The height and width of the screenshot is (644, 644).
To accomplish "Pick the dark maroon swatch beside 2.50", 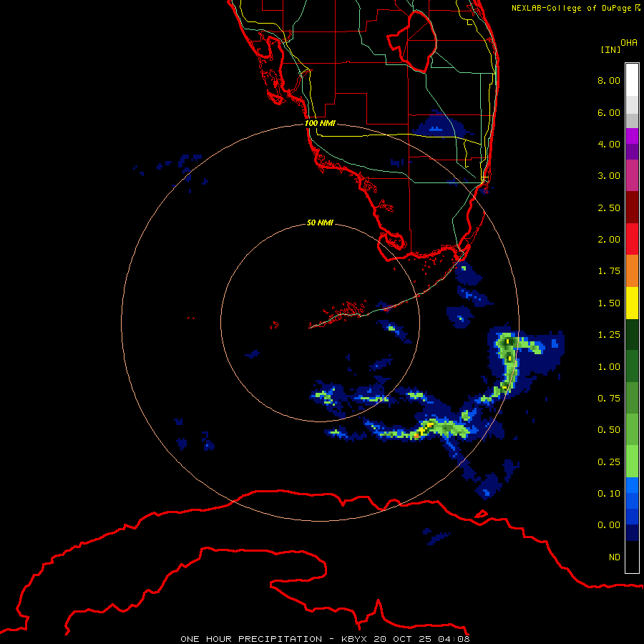I will (632, 208).
